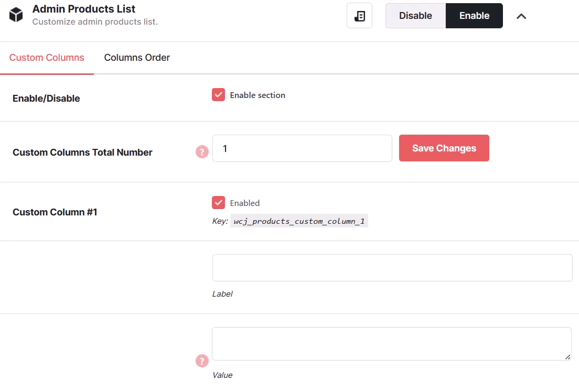Click the Admin Products List heading
This screenshot has height=392, width=579.
(84, 9)
